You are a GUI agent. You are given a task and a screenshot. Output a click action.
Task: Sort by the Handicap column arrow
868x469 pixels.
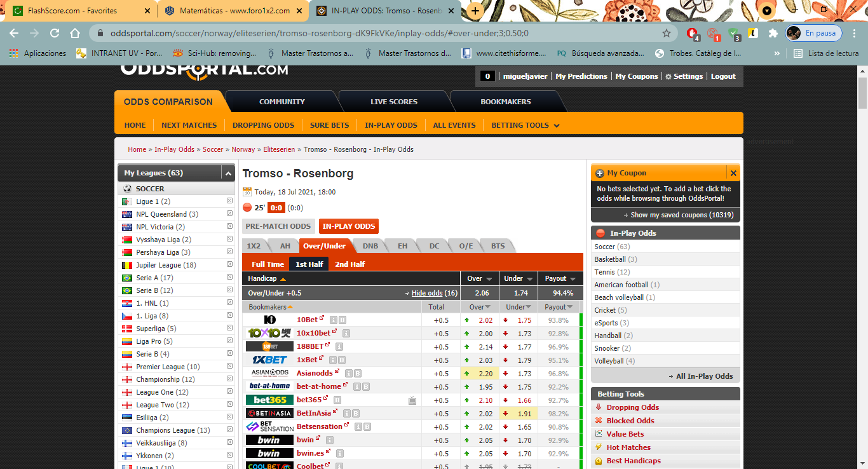coord(283,279)
